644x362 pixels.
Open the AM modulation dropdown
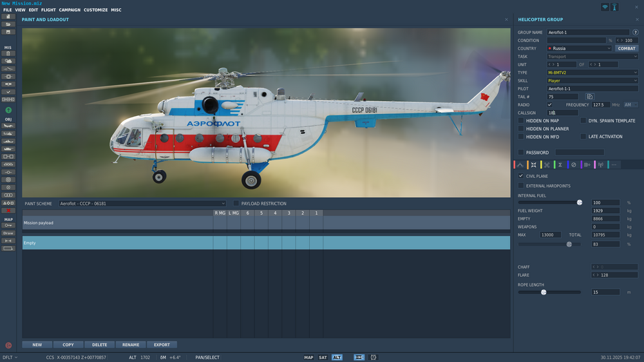coord(631,105)
